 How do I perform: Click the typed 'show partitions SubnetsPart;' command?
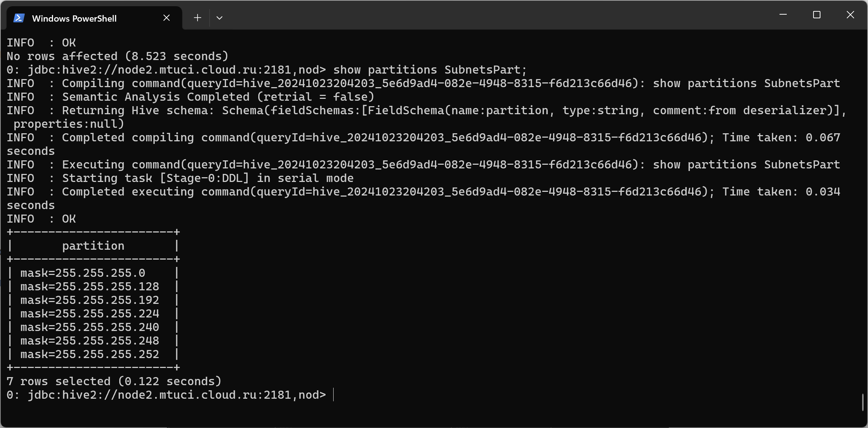tap(430, 70)
